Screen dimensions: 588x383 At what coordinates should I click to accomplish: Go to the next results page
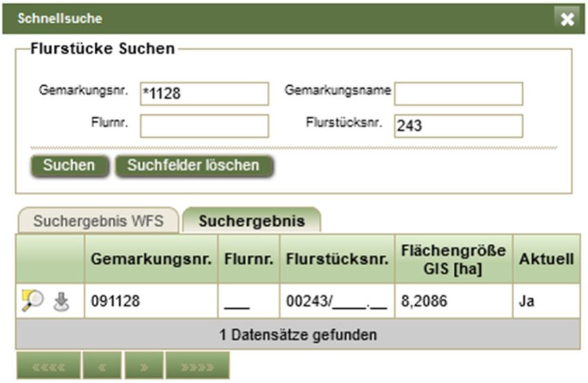(x=144, y=366)
